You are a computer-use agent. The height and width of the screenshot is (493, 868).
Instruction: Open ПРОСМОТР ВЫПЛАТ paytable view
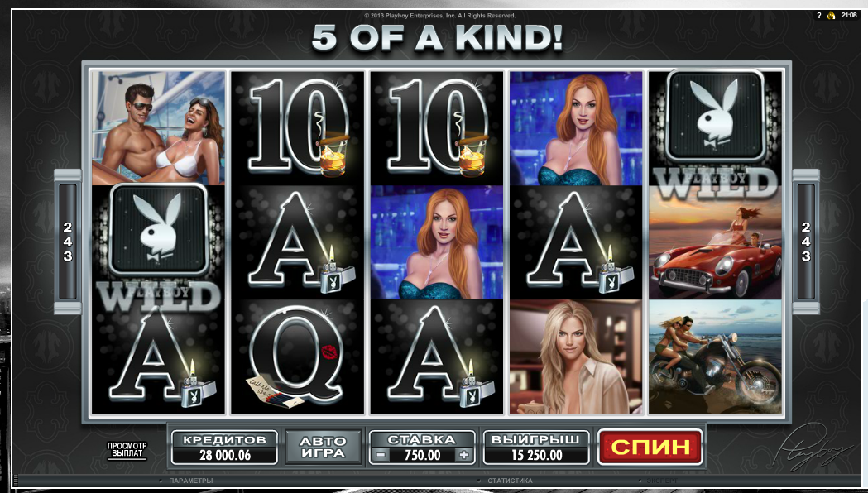tap(127, 450)
